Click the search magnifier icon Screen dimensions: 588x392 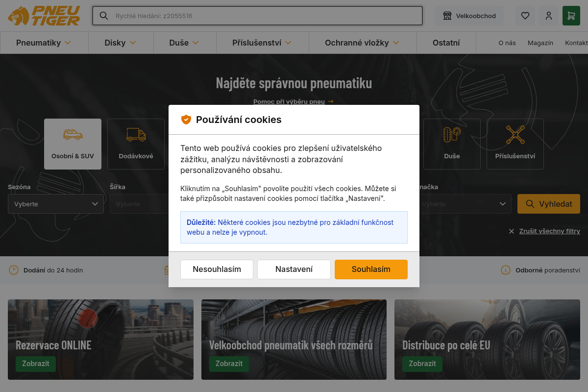(x=103, y=16)
